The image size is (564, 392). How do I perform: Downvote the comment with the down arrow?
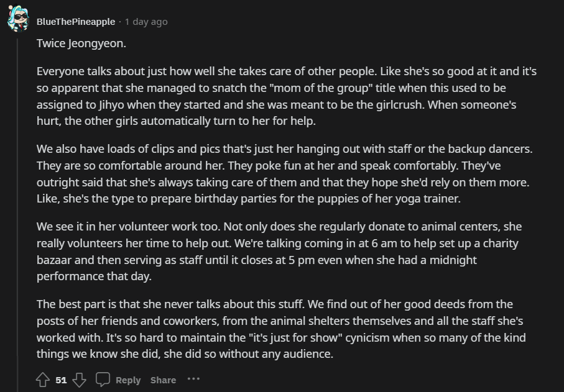(x=79, y=380)
